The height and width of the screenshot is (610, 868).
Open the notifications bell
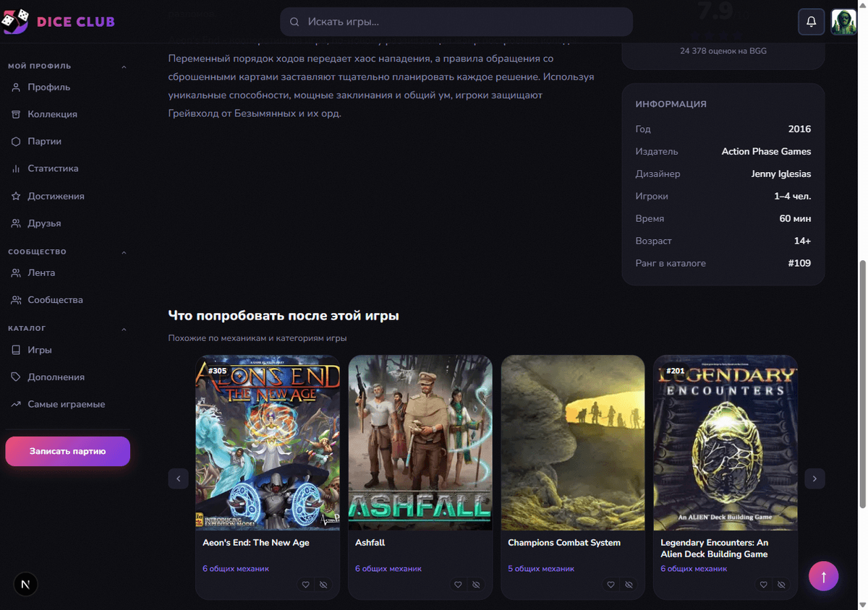tap(812, 22)
